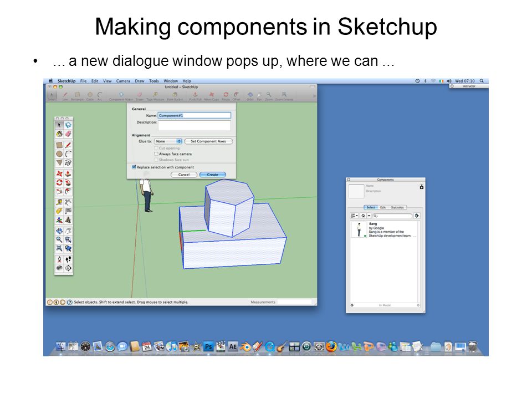The image size is (532, 399).
Task: Select the Rectangle tool in floating palette
Action: click(x=59, y=145)
